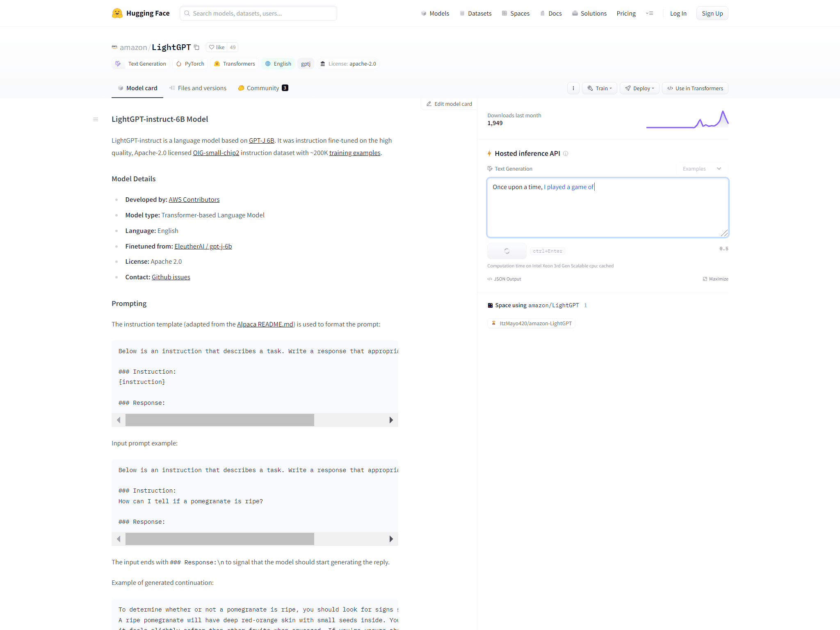
Task: Open the Train dropdown
Action: point(599,88)
